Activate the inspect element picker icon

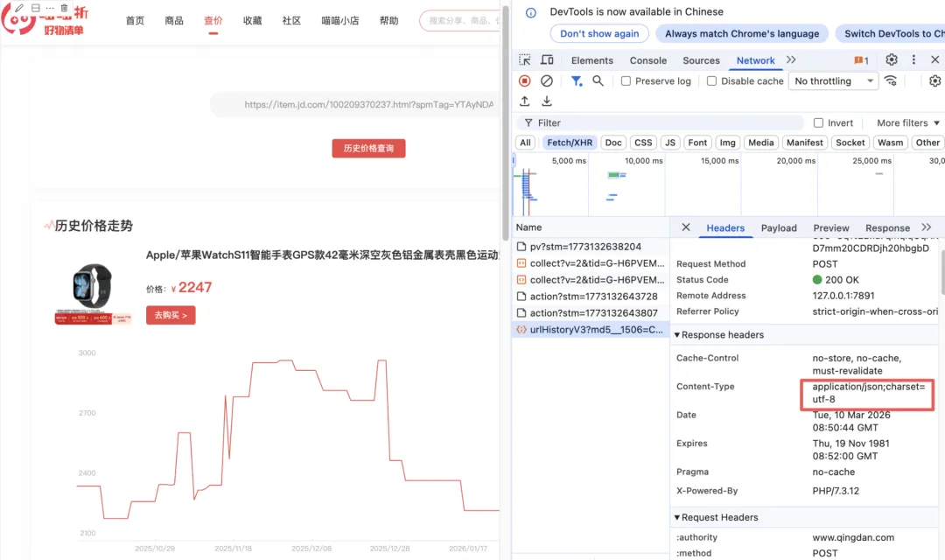point(525,59)
